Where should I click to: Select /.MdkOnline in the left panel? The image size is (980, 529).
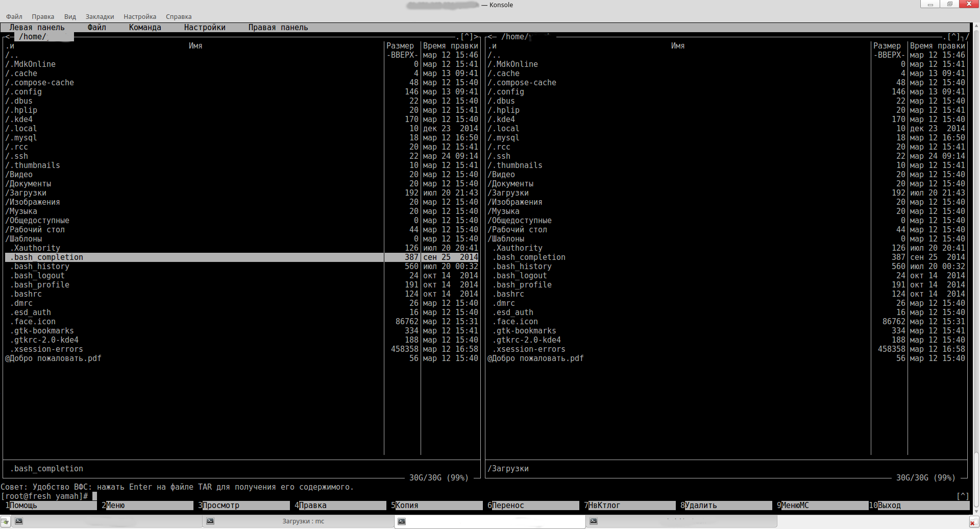[x=241, y=64]
